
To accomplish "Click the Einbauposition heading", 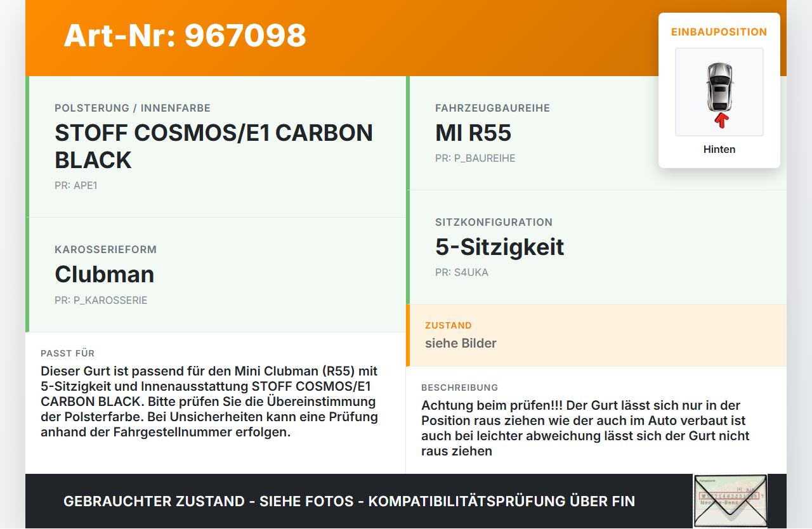I will 719,32.
